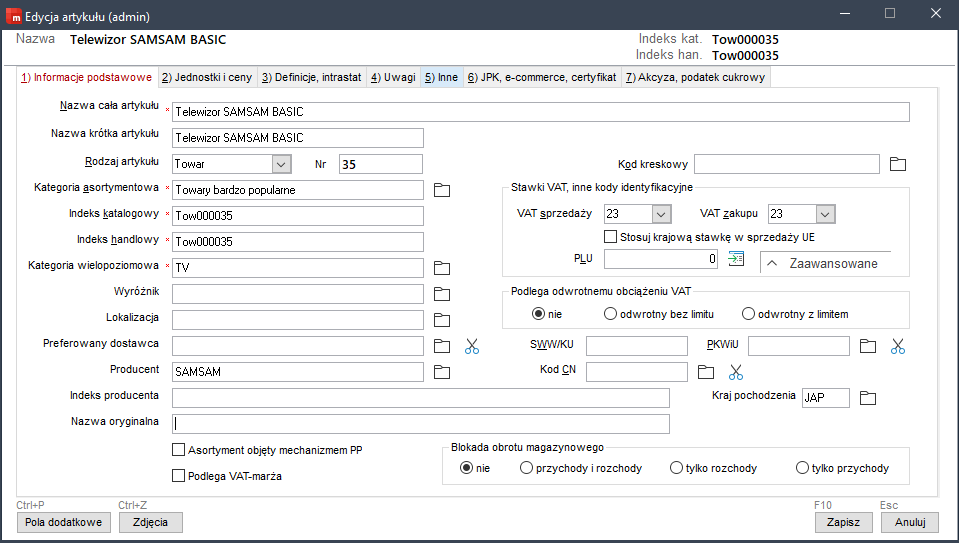Click the red app icon in title bar
Image resolution: width=959 pixels, height=544 pixels.
[x=13, y=16]
